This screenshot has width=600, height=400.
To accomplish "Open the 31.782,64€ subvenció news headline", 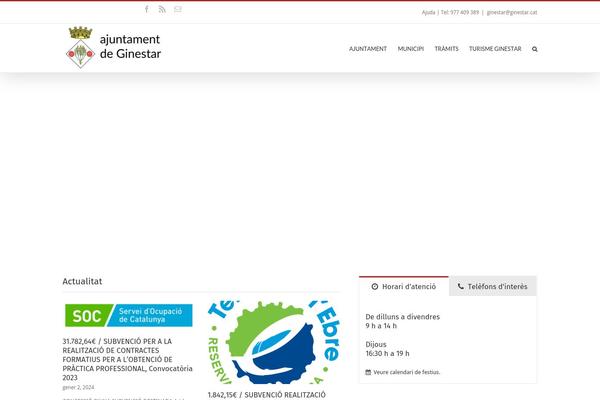I will pos(127,359).
